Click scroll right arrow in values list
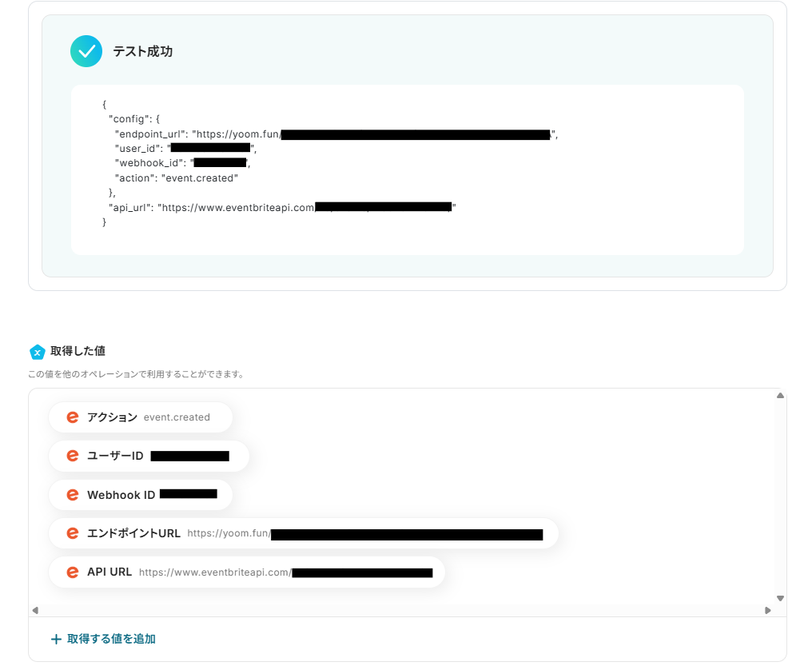This screenshot has width=812, height=666. (768, 610)
